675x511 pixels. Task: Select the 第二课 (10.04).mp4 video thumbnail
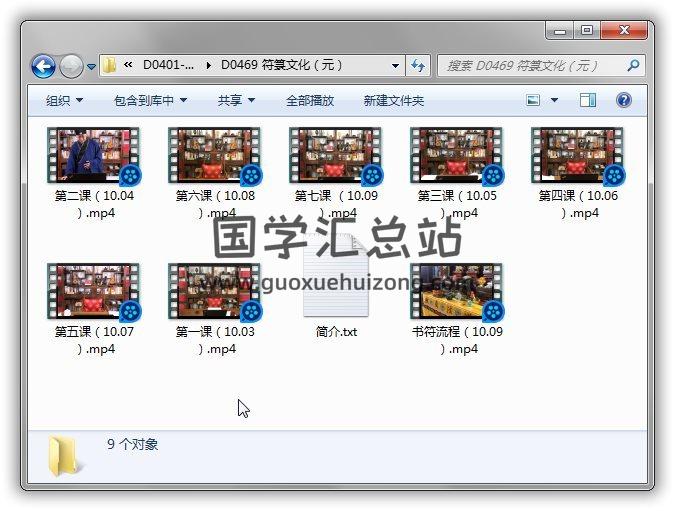(93, 155)
